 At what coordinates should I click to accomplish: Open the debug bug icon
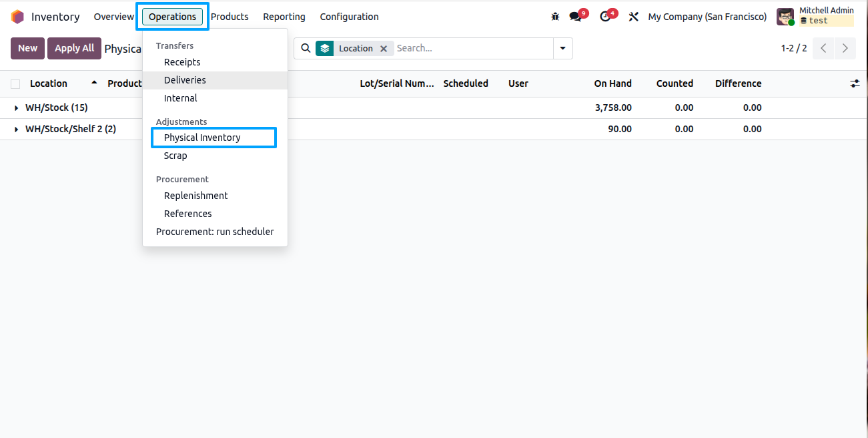[x=555, y=17]
